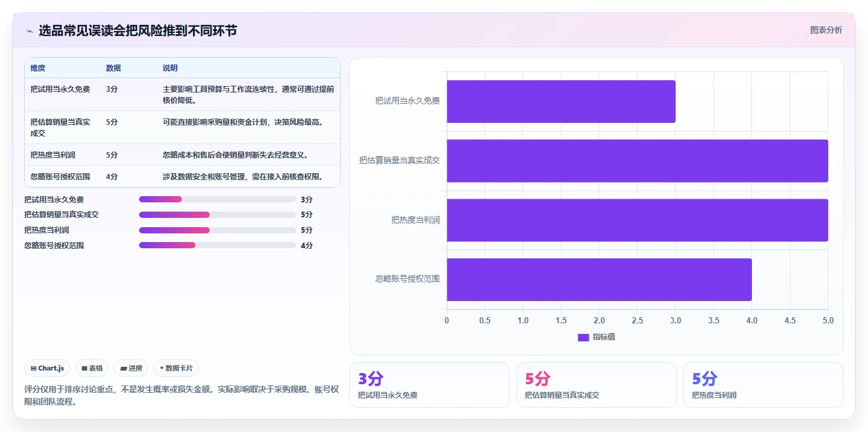Select table cell 忽略账号授权范围
This screenshot has width=868, height=432.
coord(60,176)
